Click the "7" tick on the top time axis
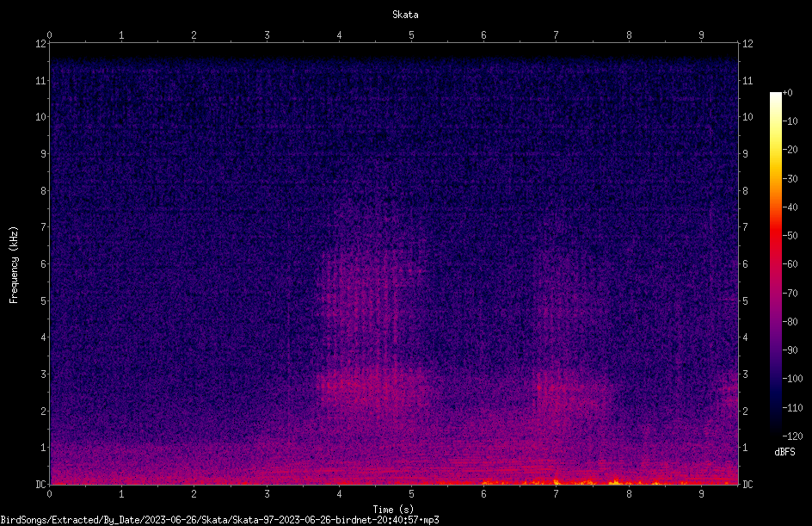812x526 pixels. pyautogui.click(x=557, y=35)
